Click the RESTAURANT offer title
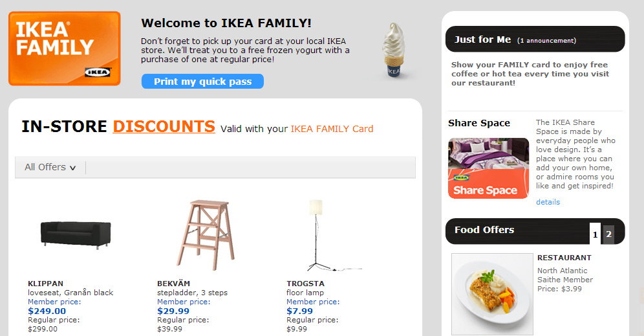 (x=564, y=258)
